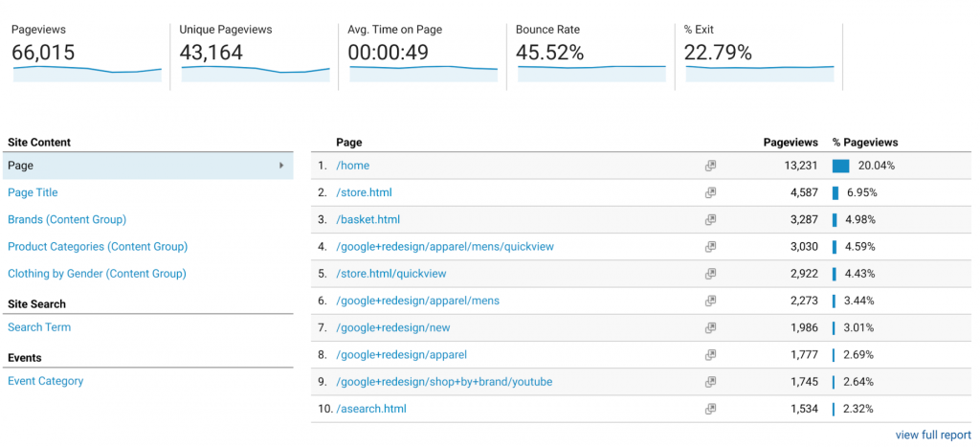This screenshot has height=447, width=980.
Task: Open the /asearch.html link
Action: click(371, 409)
